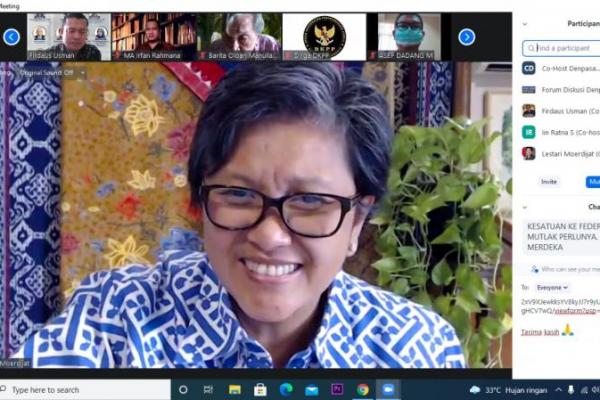Go to next page of video thumbnails

coord(466,37)
